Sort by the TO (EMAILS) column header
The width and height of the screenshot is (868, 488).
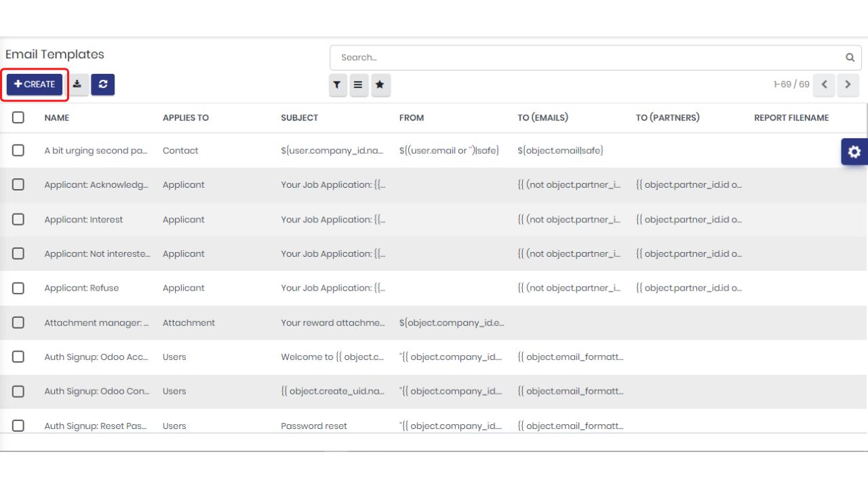[x=543, y=118]
